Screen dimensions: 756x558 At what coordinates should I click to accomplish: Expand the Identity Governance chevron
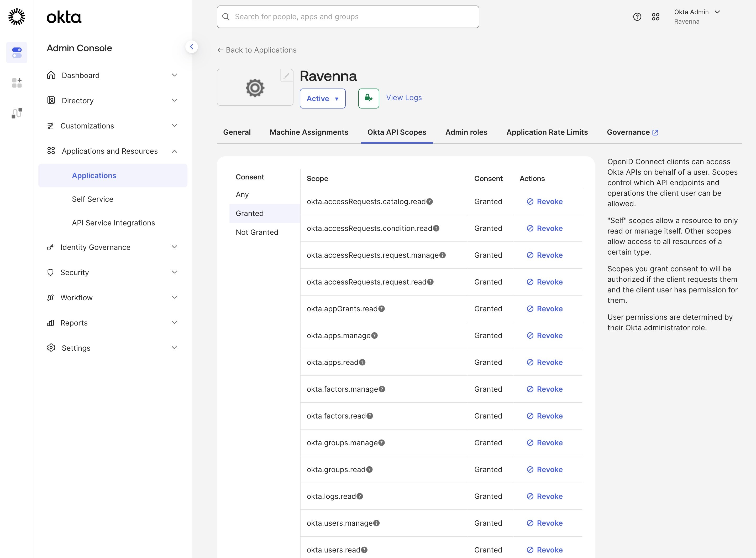coord(175,247)
